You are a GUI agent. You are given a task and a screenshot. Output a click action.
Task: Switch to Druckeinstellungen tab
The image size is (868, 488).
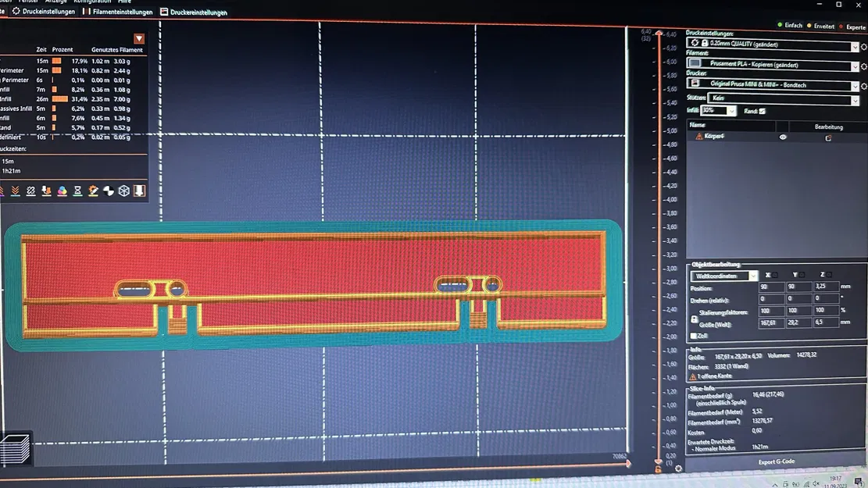pyautogui.click(x=44, y=11)
